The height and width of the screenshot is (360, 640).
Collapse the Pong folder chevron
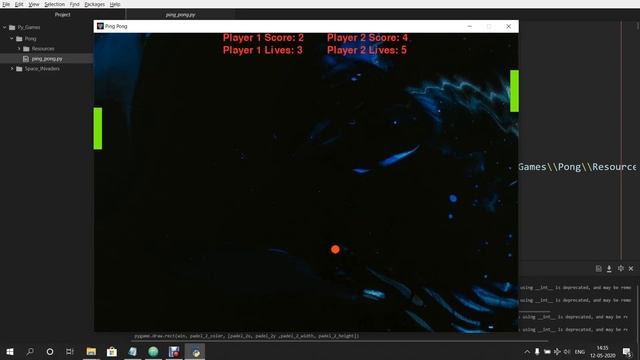[x=12, y=38]
